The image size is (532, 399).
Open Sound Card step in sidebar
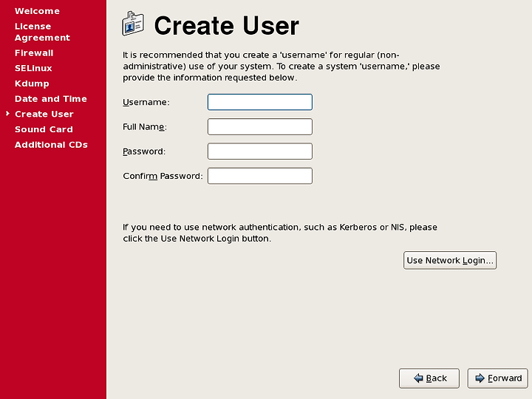(44, 129)
